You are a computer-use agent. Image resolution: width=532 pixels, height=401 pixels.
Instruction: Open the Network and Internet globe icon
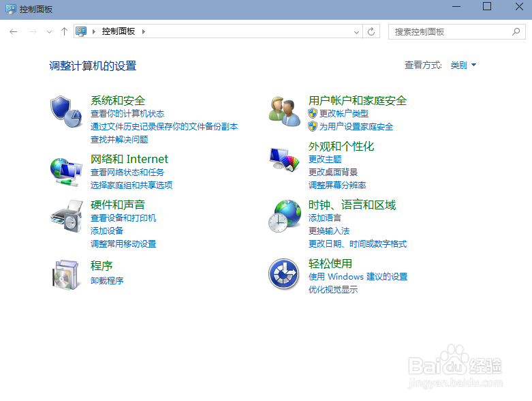click(66, 172)
